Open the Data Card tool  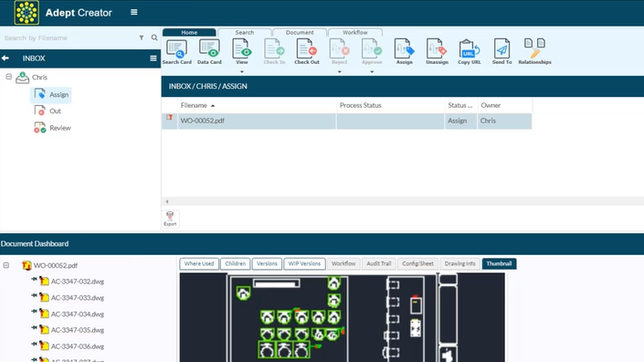[x=209, y=52]
